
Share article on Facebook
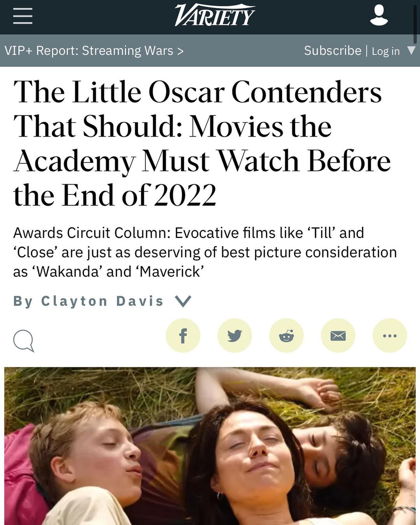click(x=183, y=335)
